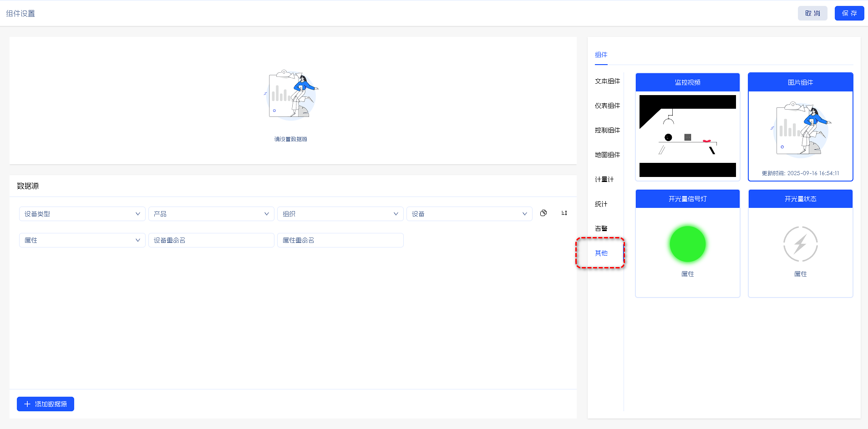The height and width of the screenshot is (429, 868).
Task: Click the green 开关量信号灯 indicator light
Action: click(x=687, y=244)
